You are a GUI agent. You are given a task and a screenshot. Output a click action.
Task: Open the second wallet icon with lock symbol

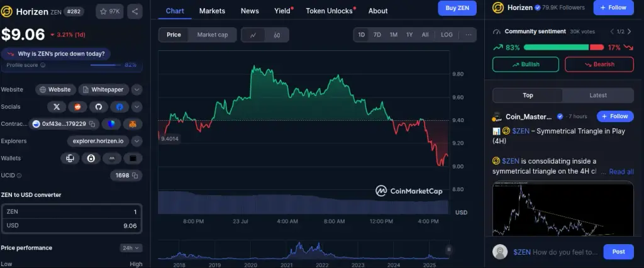point(91,159)
